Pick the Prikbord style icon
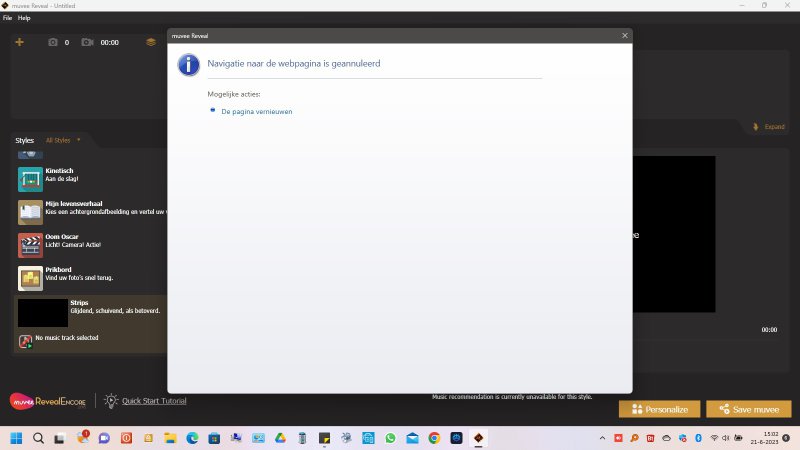 30,278
